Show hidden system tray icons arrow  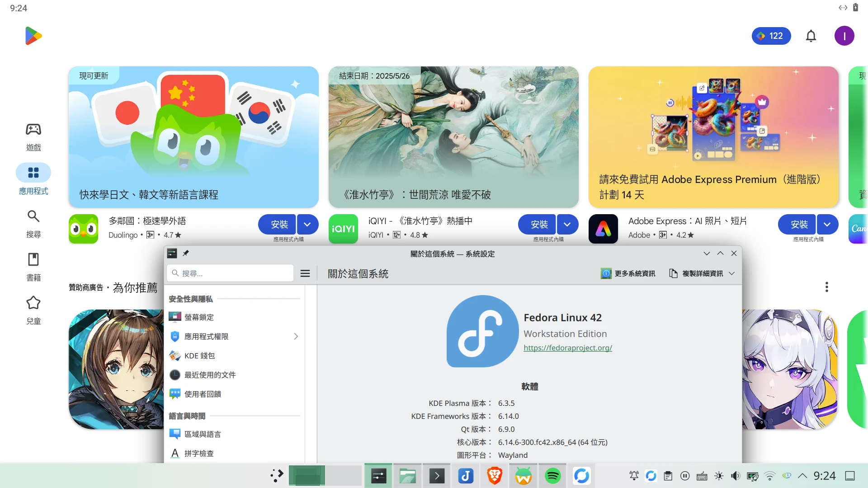802,476
